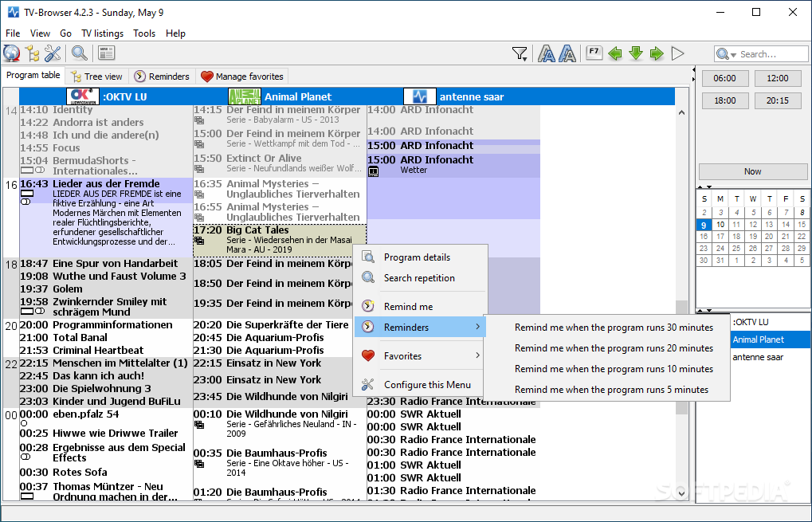Click Configure this Menu entry
Viewport: 812px width, 522px height.
click(420, 385)
